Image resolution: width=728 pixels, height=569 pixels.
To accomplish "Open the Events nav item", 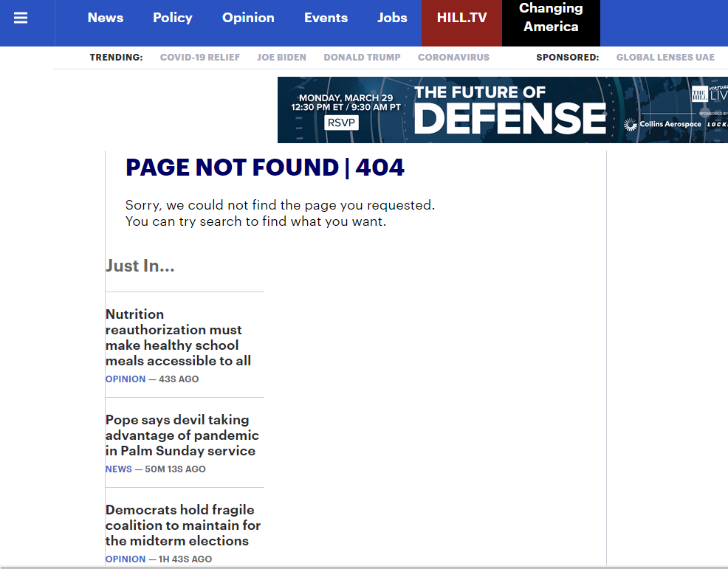I will (326, 18).
